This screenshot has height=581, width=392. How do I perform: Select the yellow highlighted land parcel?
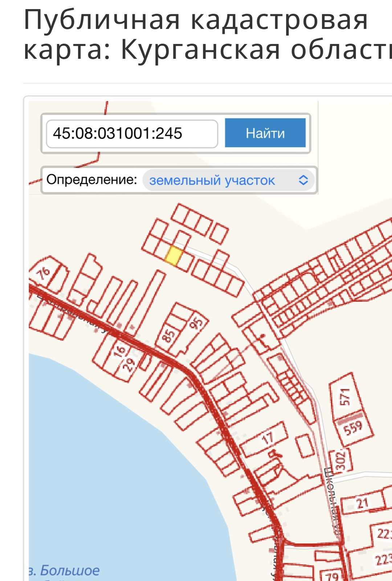[173, 256]
